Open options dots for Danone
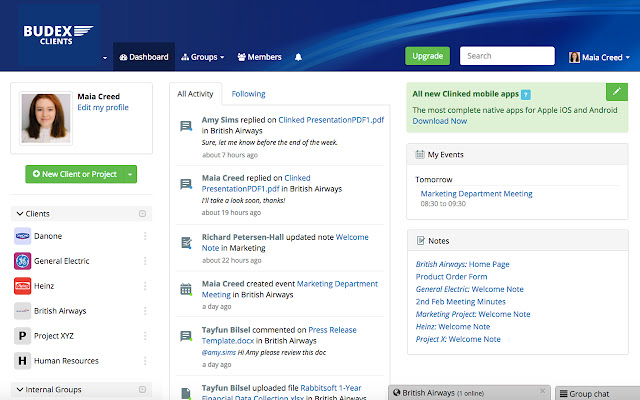 (145, 236)
